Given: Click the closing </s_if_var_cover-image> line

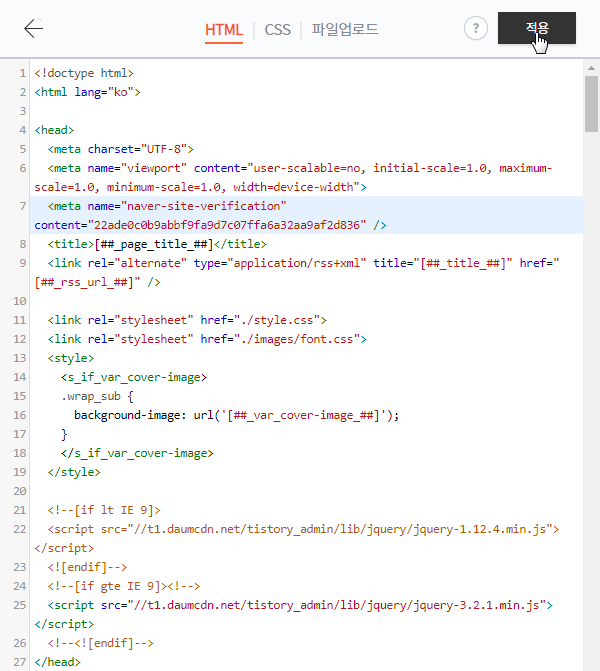Looking at the screenshot, I should pyautogui.click(x=137, y=453).
